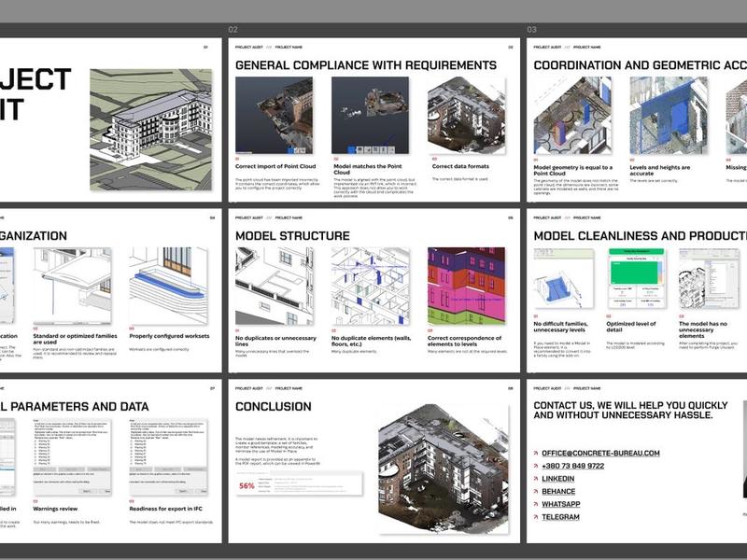Select the conclusion paragraph text
Image resolution: width=747 pixels, height=560 pixels.
(x=277, y=451)
